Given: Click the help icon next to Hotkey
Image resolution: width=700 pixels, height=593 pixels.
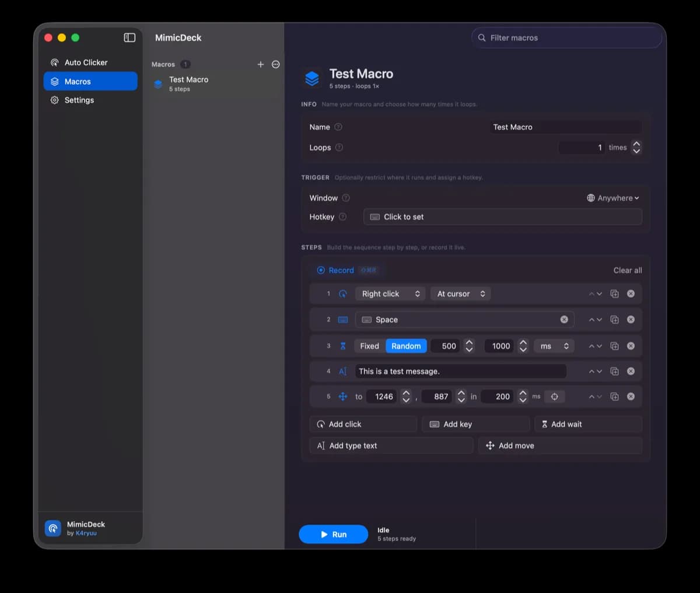Looking at the screenshot, I should pyautogui.click(x=342, y=217).
